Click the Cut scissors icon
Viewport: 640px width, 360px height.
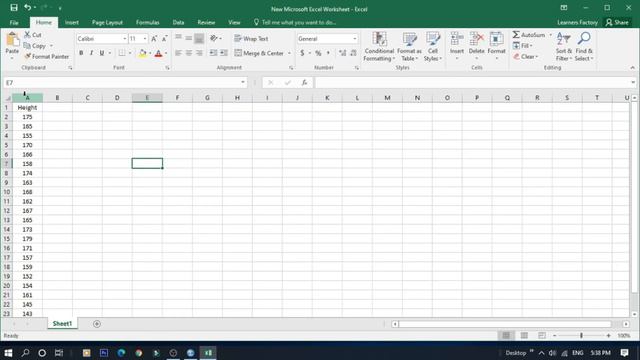(27, 35)
